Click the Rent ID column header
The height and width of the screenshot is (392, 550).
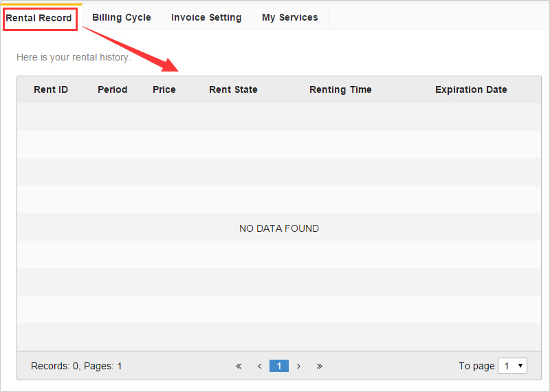click(x=51, y=89)
